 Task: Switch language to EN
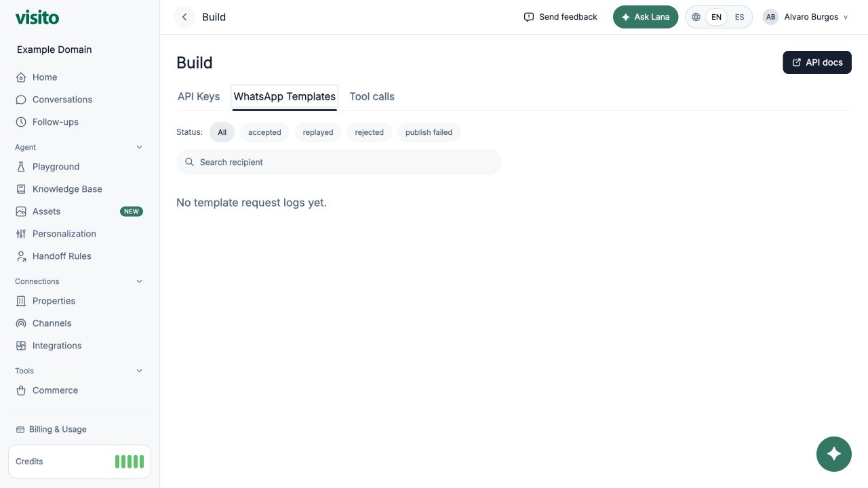[716, 17]
